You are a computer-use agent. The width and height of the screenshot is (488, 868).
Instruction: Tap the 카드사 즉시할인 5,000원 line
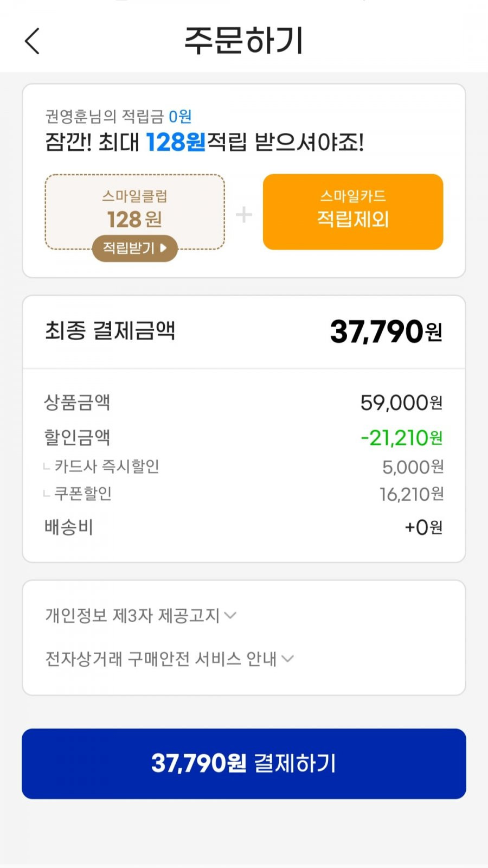coord(244,467)
